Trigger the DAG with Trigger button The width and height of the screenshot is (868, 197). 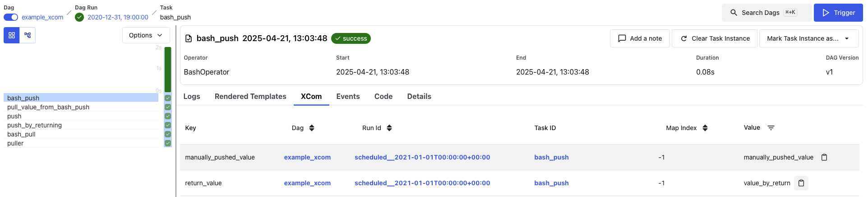pyautogui.click(x=838, y=13)
